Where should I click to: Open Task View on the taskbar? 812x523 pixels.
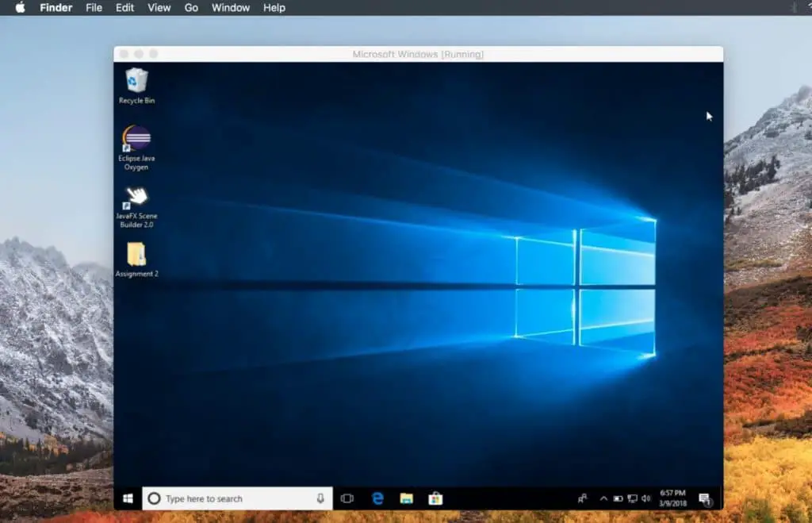[347, 498]
